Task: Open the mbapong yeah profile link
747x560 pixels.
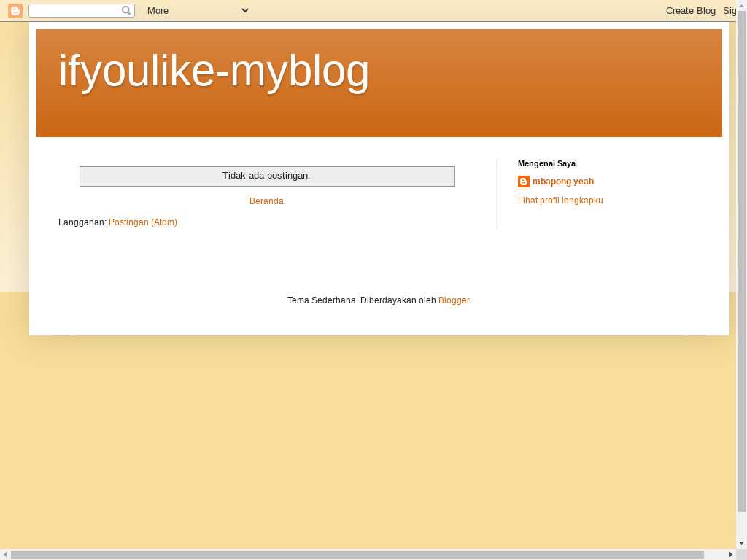Action: (x=563, y=182)
